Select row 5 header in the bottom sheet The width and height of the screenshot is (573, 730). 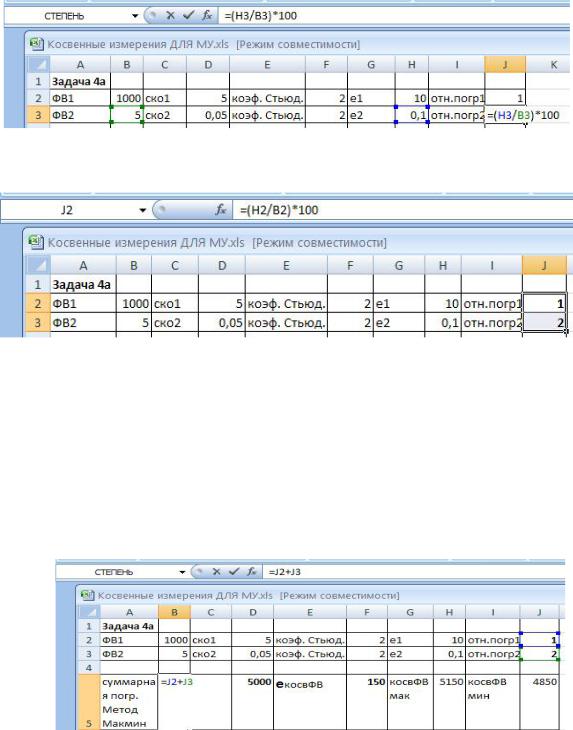(88, 702)
